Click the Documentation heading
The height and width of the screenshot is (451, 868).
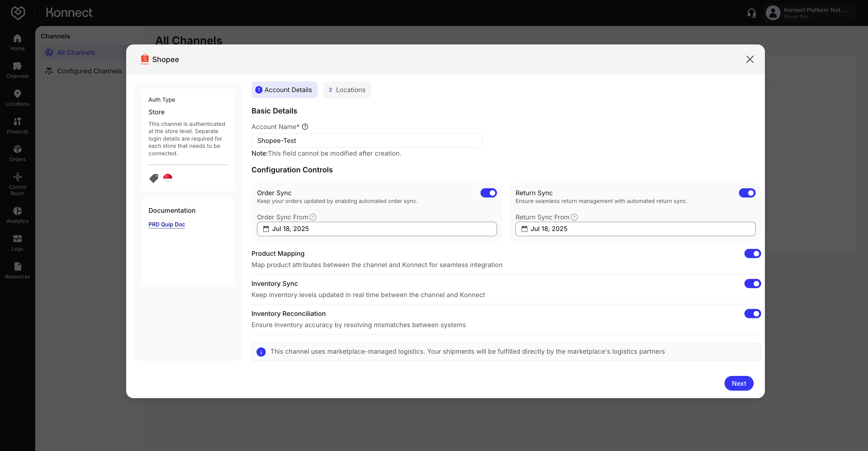172,210
